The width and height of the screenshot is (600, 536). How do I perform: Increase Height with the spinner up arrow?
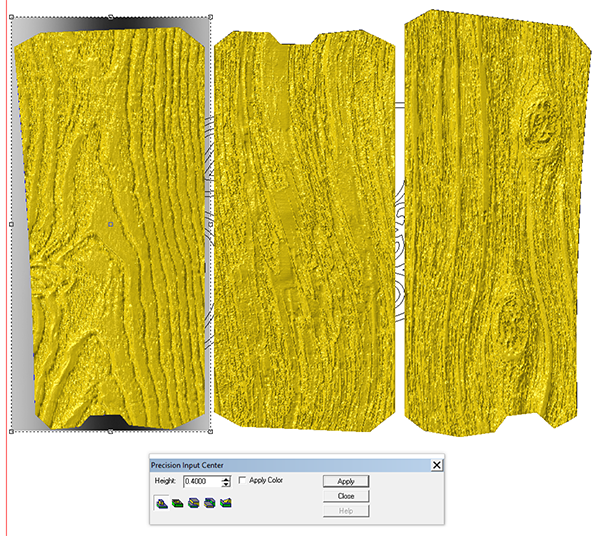pos(226,478)
